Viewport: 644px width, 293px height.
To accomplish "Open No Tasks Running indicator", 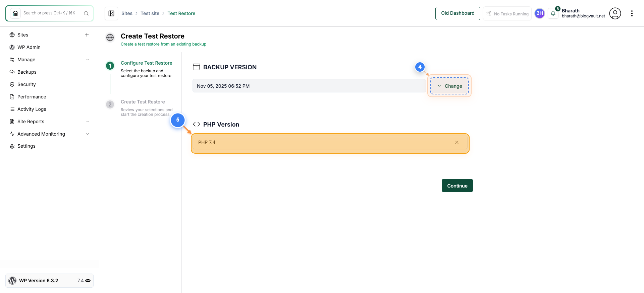I will [507, 14].
